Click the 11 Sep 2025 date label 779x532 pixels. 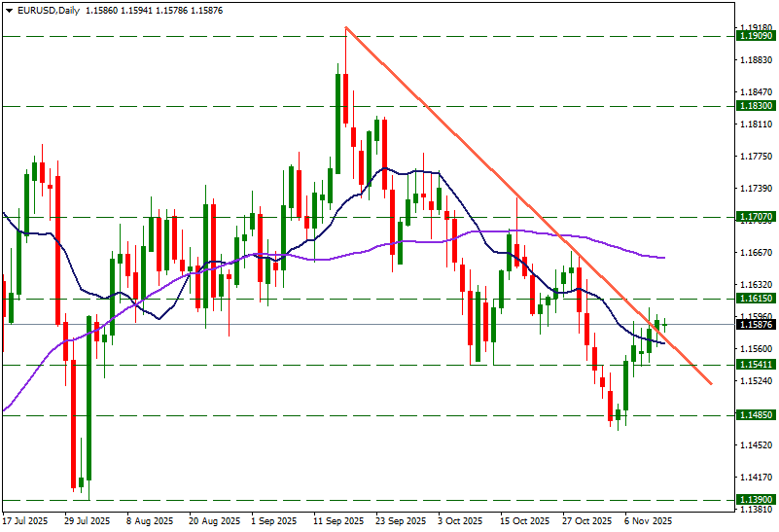tap(340, 521)
